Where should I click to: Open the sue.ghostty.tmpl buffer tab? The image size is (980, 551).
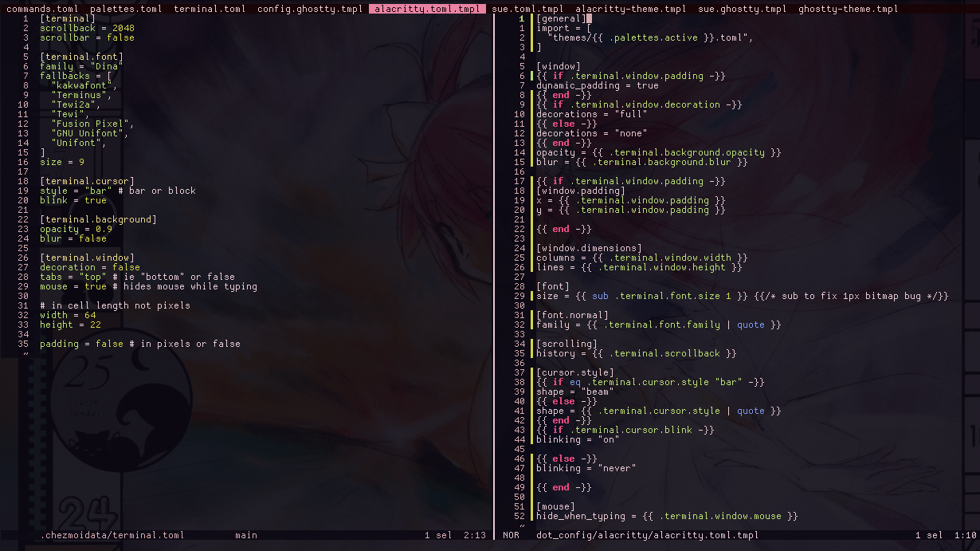(743, 9)
